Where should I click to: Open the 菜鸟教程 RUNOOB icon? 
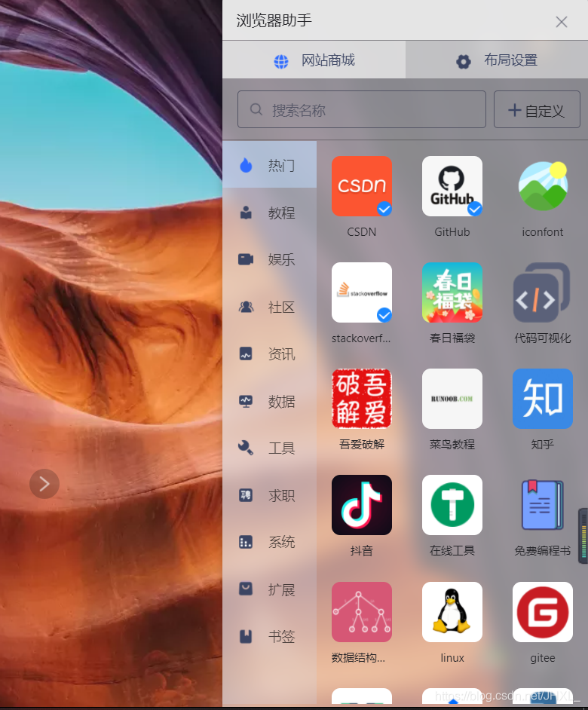[452, 399]
